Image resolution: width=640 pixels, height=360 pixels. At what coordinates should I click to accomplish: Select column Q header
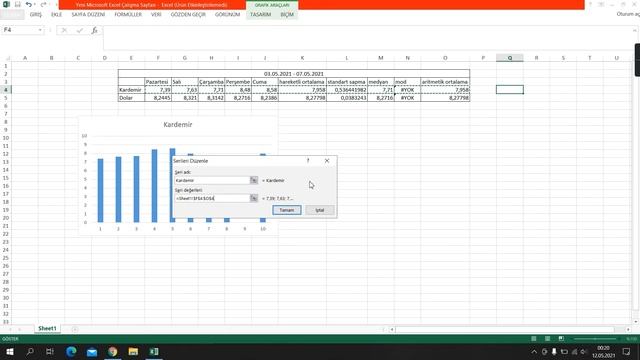(x=510, y=58)
